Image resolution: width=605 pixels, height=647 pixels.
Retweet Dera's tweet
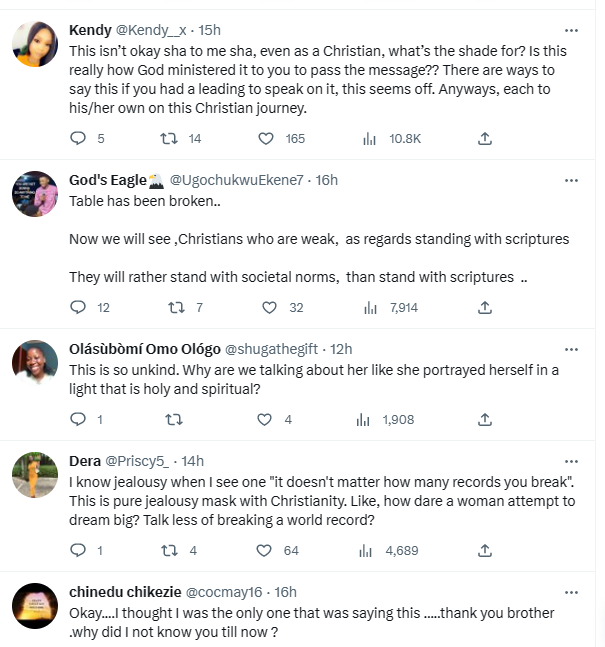tap(171, 549)
